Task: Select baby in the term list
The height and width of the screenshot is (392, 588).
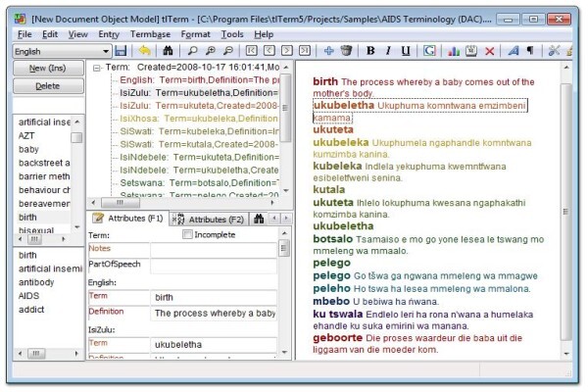Action: click(x=28, y=149)
